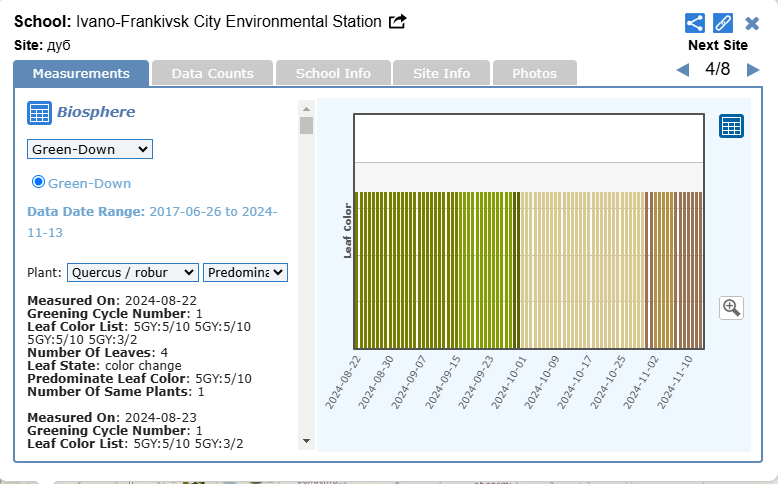
Task: Open school page external link icon
Action: tap(397, 22)
